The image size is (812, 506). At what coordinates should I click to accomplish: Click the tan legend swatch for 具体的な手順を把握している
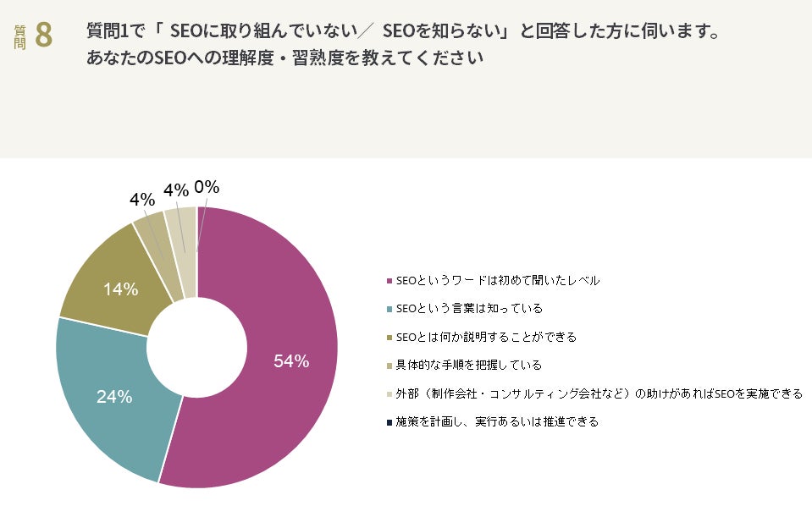tap(389, 365)
